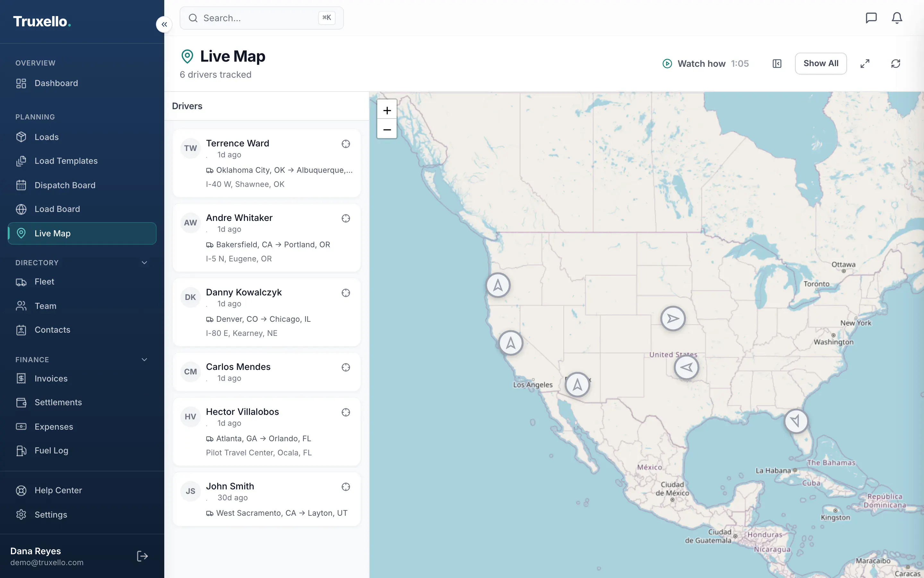The height and width of the screenshot is (578, 924).
Task: Collapse the Directory section
Action: pos(144,263)
